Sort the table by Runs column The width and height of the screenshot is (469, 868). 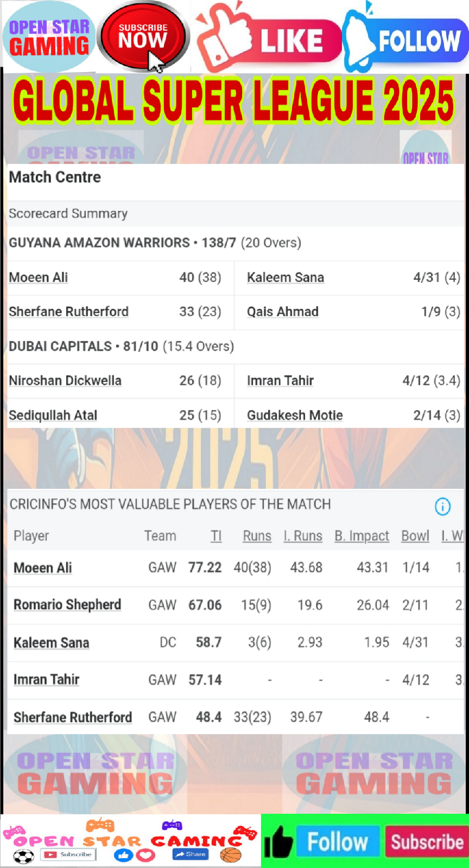click(x=257, y=536)
